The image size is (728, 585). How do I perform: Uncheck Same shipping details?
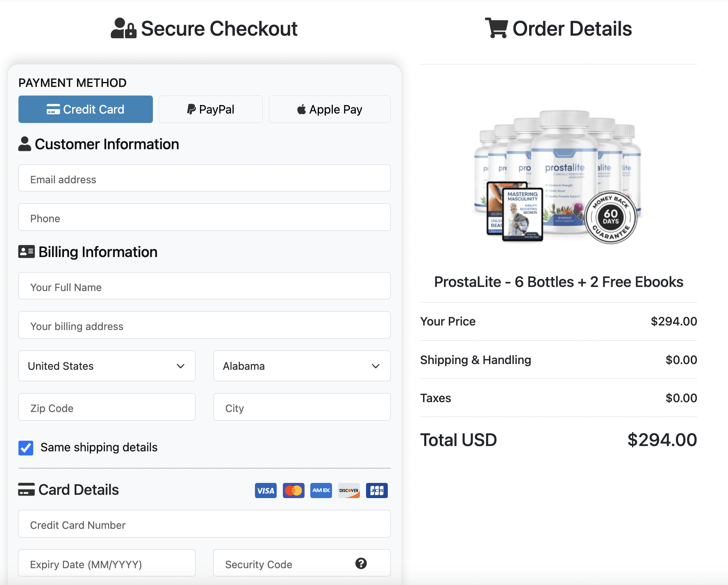tap(26, 448)
